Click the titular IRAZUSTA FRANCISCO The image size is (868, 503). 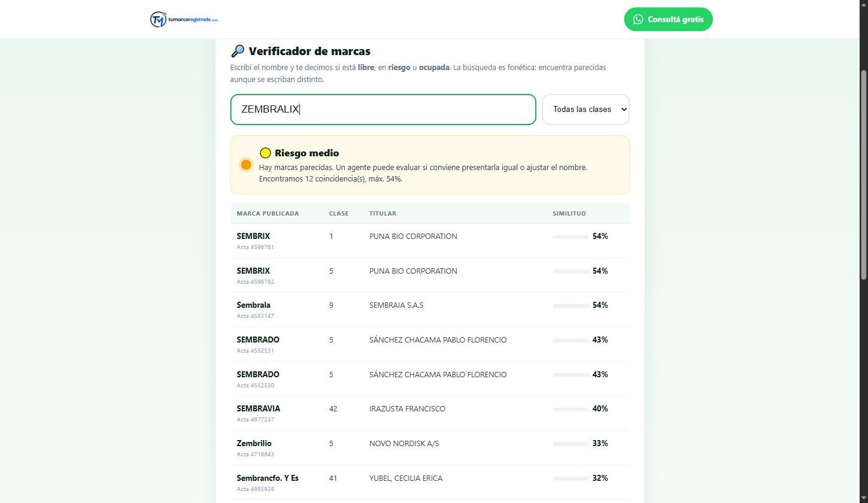[407, 409]
